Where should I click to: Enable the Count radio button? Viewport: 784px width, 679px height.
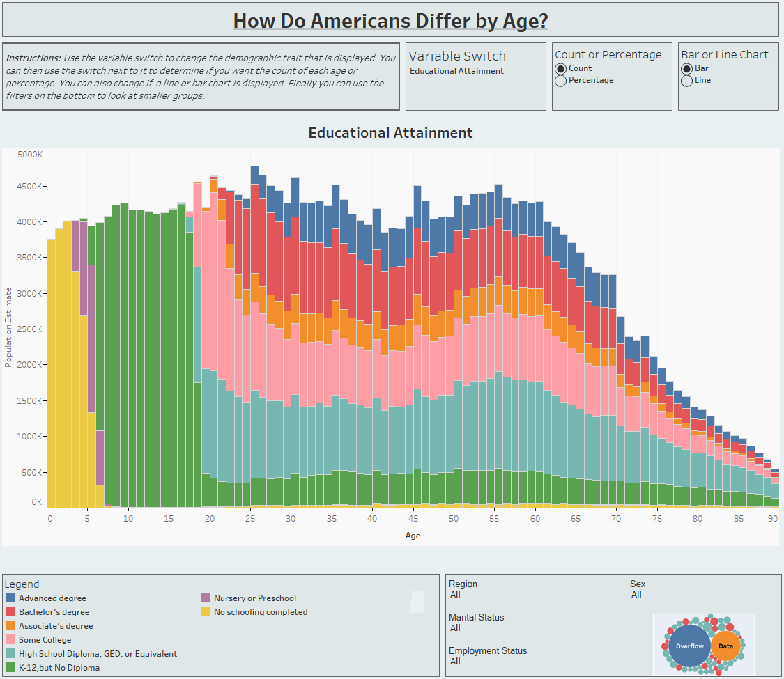(x=560, y=68)
